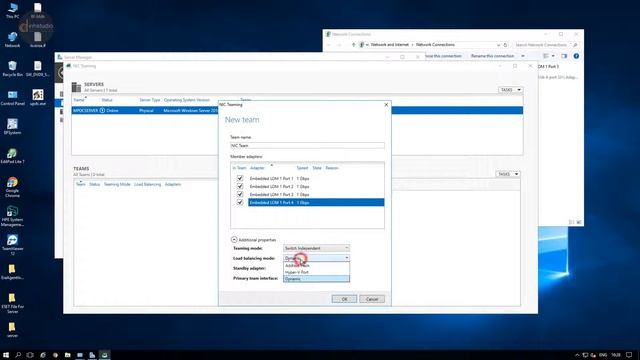Image resolution: width=640 pixels, height=360 pixels.
Task: Expand address history dropdown in Network Connections
Action: [x=498, y=45]
